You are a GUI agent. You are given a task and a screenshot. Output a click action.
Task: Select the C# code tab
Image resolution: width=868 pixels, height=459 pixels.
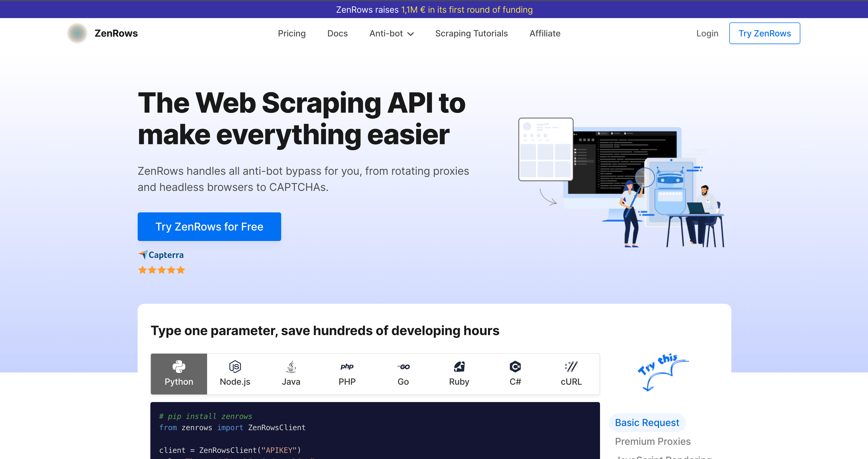pyautogui.click(x=515, y=374)
